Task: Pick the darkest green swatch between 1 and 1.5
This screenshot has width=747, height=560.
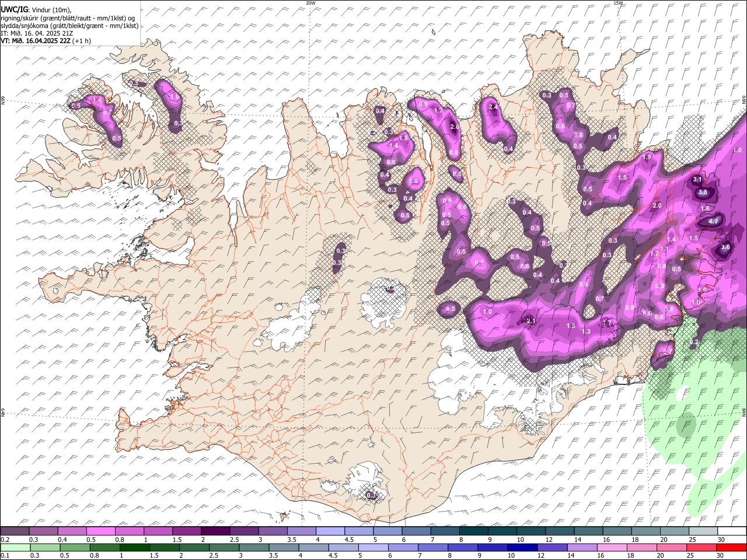Action: pyautogui.click(x=134, y=548)
